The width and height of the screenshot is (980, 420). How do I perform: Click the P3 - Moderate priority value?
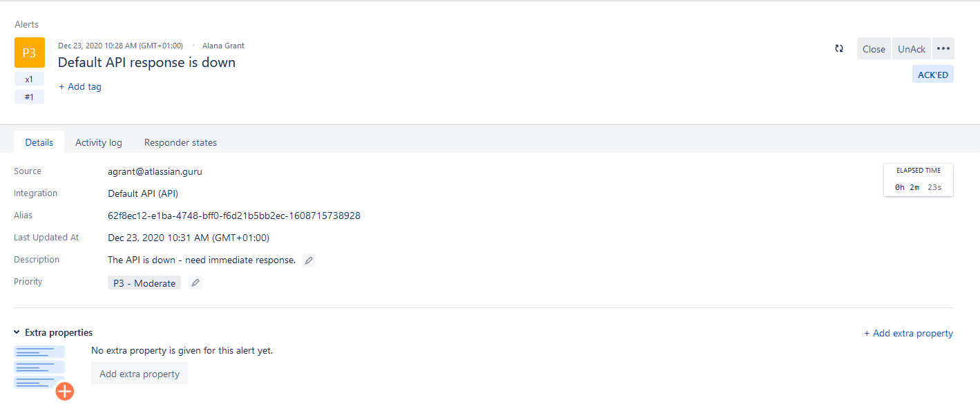144,283
